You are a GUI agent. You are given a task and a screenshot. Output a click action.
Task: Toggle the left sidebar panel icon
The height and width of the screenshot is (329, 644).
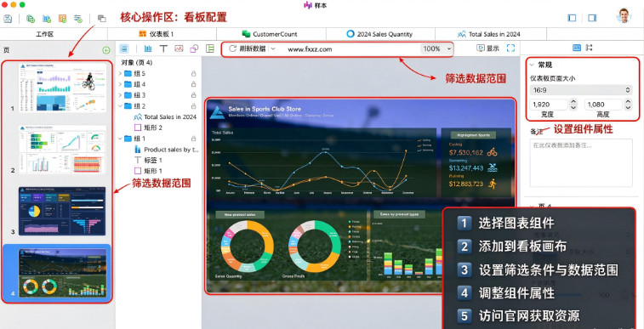click(572, 18)
